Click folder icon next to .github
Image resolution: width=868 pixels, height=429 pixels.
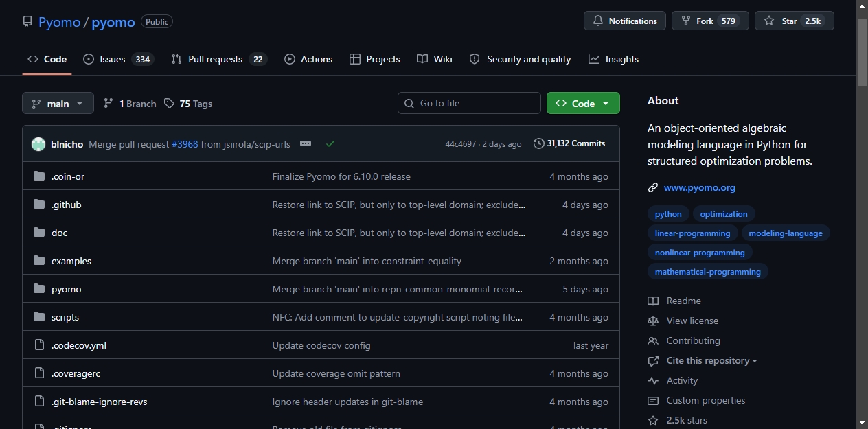coord(39,205)
